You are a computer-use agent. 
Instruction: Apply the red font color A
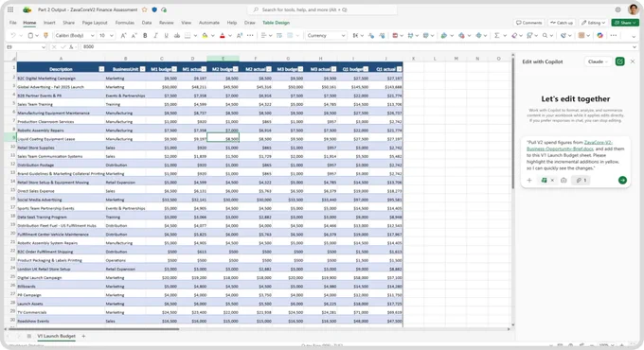pyautogui.click(x=223, y=36)
